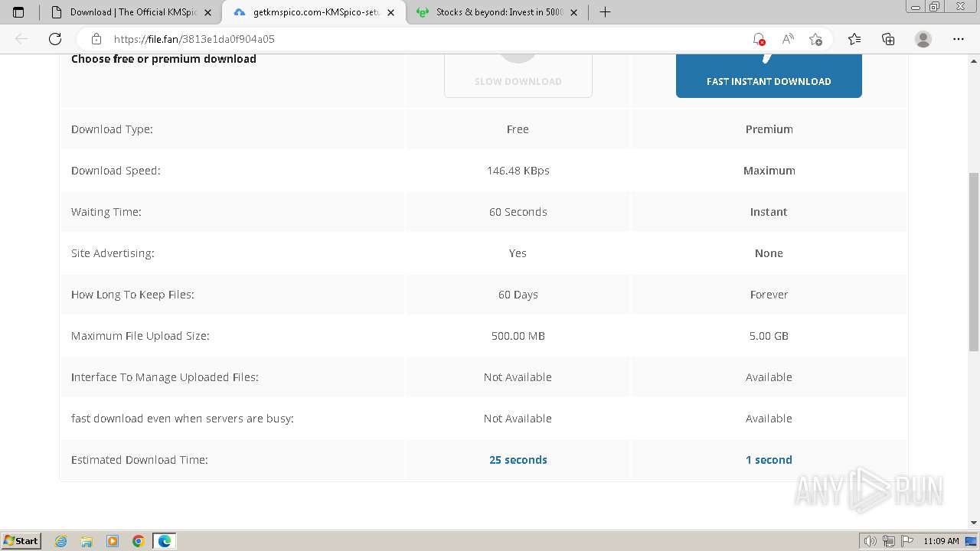
Task: Select the Edge taskbar button
Action: point(165,541)
